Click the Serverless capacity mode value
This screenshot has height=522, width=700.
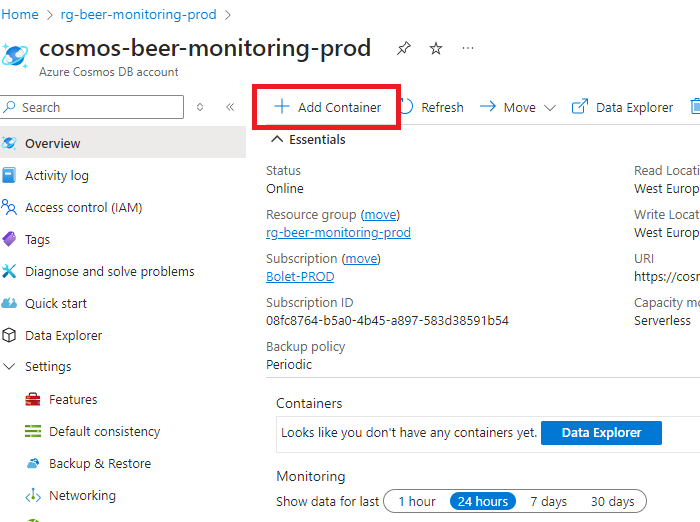pyautogui.click(x=662, y=321)
